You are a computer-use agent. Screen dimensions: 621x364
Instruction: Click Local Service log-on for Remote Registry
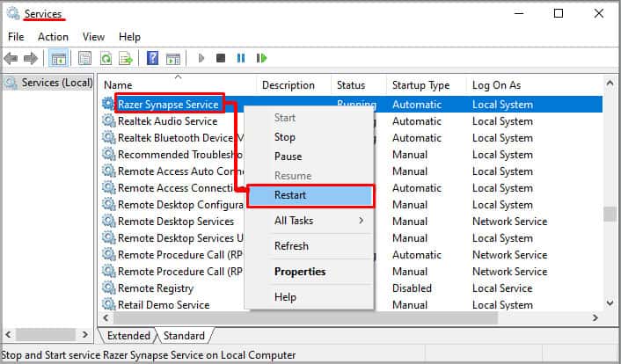(502, 288)
